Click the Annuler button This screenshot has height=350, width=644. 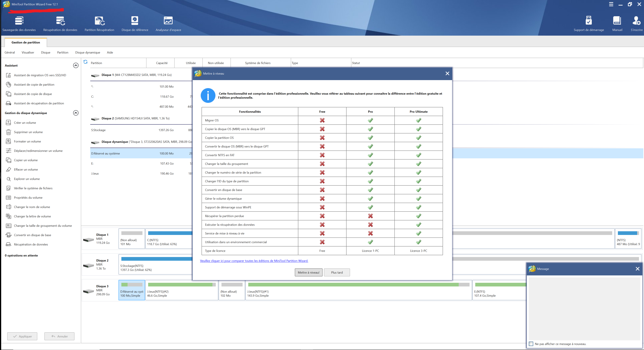coord(59,336)
